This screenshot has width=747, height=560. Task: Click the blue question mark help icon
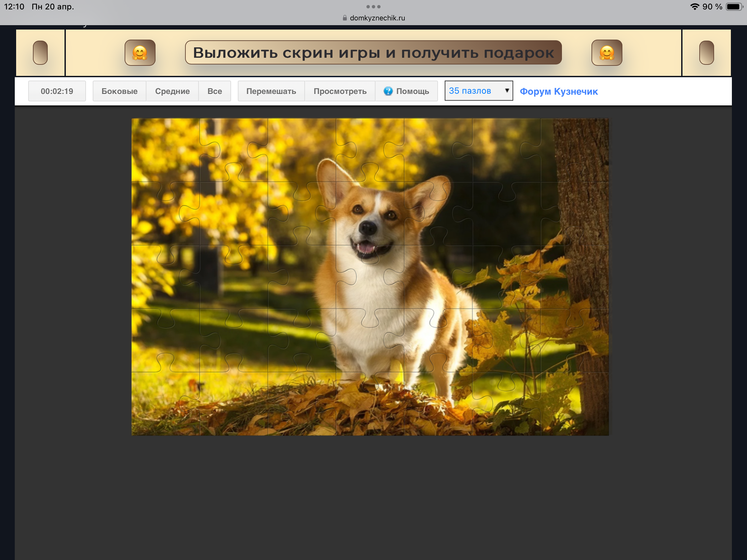pos(388,91)
